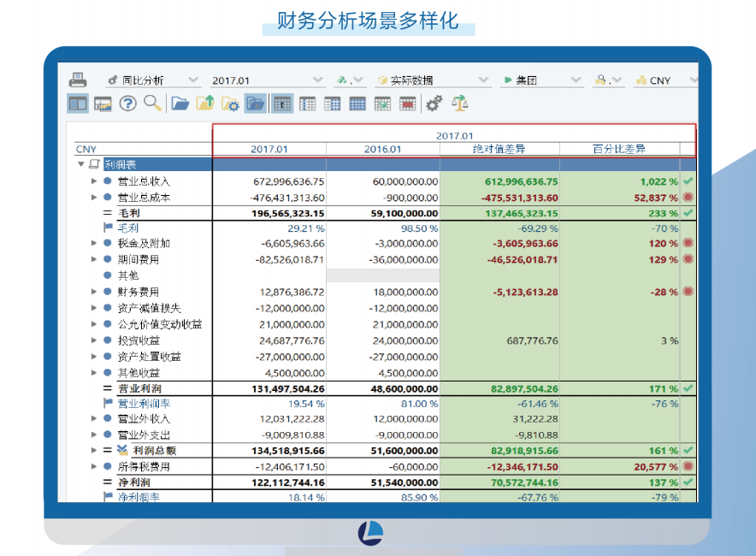Viewport: 756px width, 556px height.
Task: Click the folder with gear icon
Action: [230, 104]
